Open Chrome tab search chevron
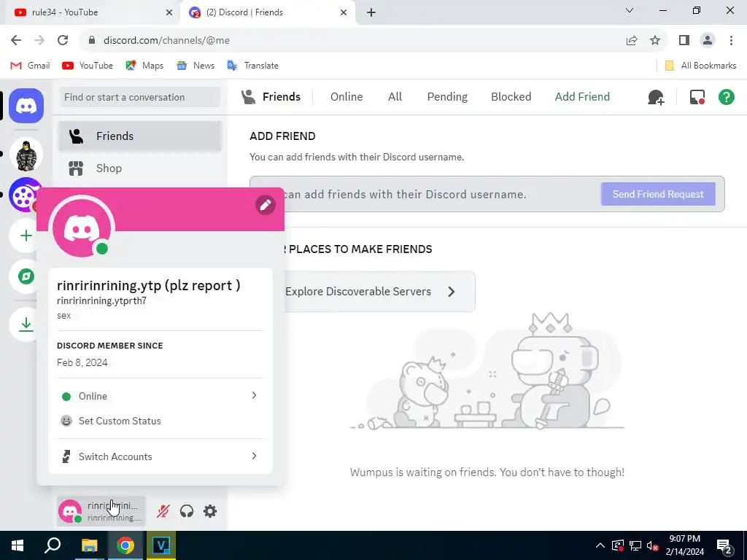Viewport: 747px width, 560px height. pos(630,10)
